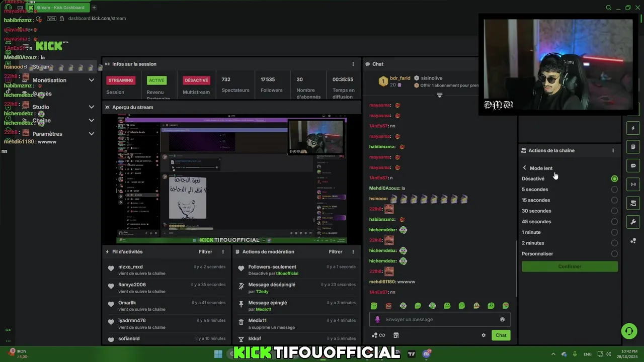The image size is (644, 362).
Task: Open the chat bubble sidebar icon
Action: tap(633, 165)
